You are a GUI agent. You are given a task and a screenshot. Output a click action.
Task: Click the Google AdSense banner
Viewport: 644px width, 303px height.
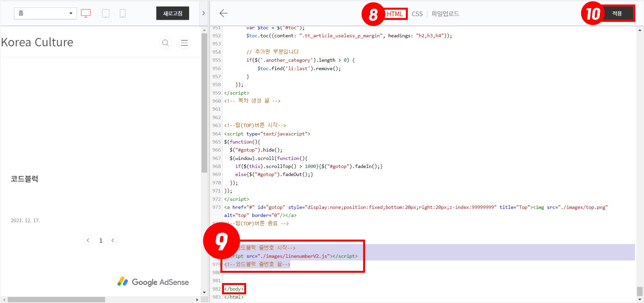point(153,282)
